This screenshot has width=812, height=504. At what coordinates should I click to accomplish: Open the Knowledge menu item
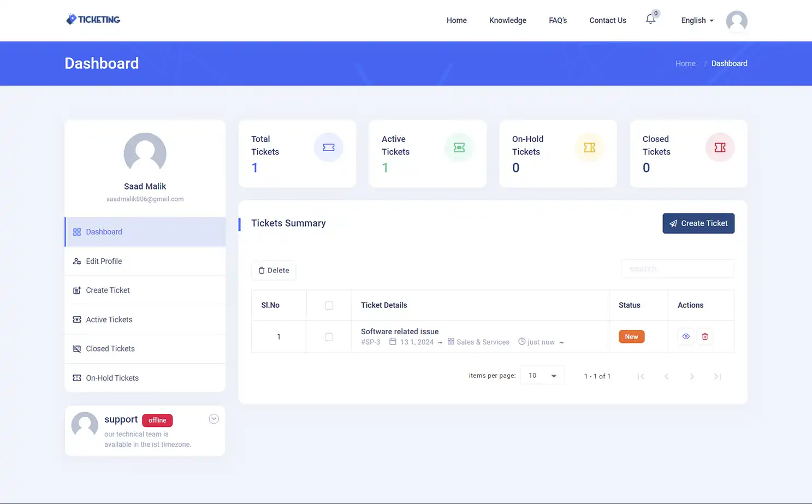507,20
